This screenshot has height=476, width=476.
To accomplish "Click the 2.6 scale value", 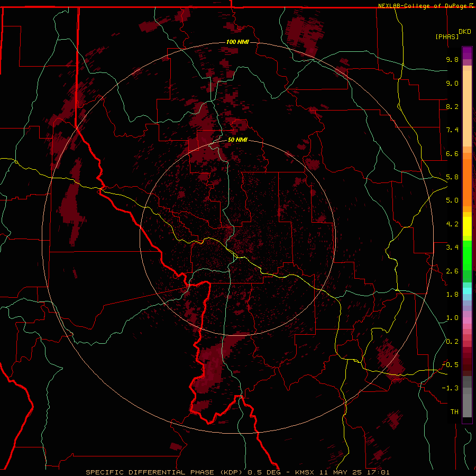I will (x=452, y=271).
